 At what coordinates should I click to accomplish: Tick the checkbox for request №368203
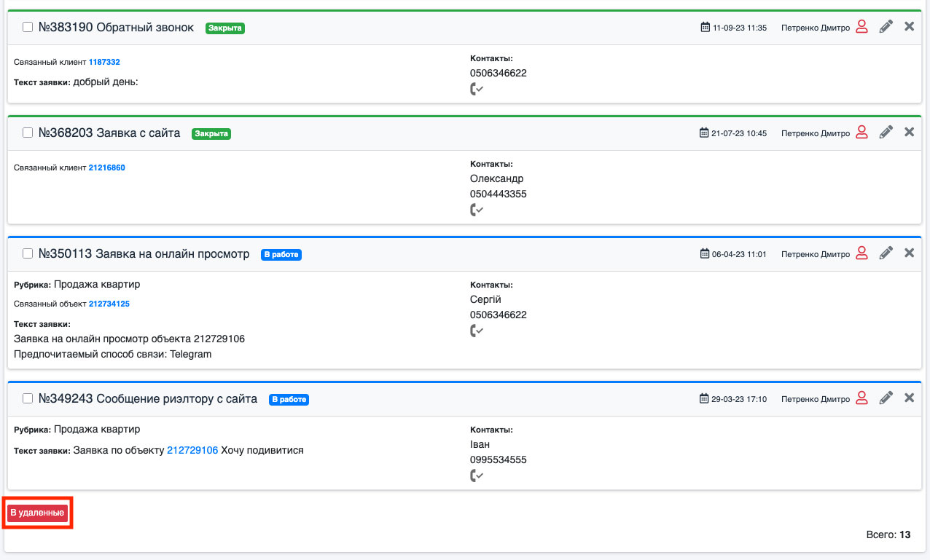click(28, 133)
